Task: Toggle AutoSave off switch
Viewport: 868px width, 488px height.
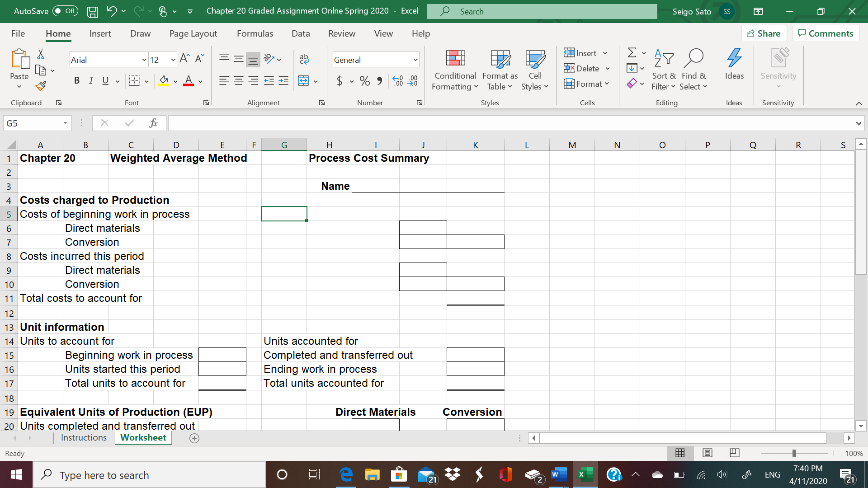Action: (65, 11)
